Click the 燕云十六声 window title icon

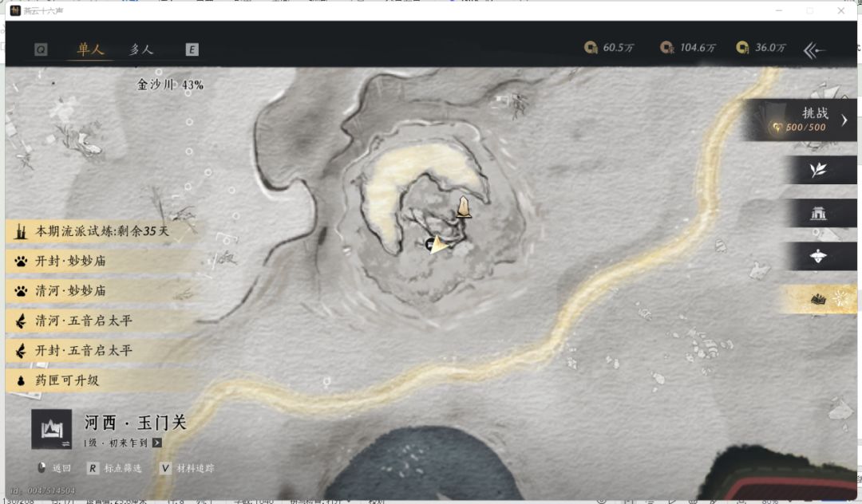point(15,10)
